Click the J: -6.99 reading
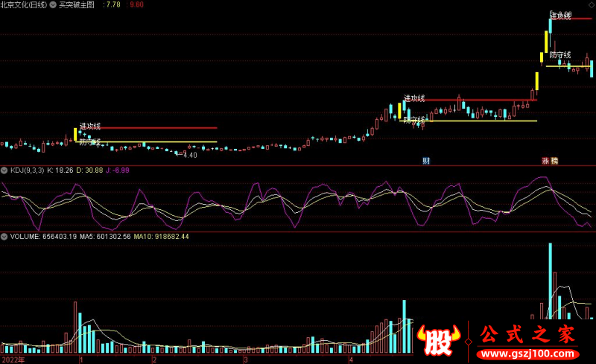The image size is (596, 364). pos(118,170)
